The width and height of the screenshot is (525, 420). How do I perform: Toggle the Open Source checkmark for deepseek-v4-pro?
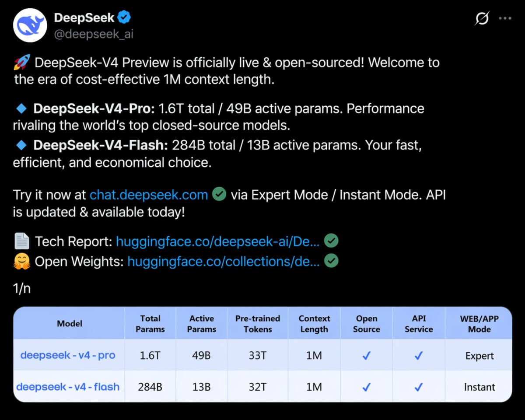click(367, 355)
